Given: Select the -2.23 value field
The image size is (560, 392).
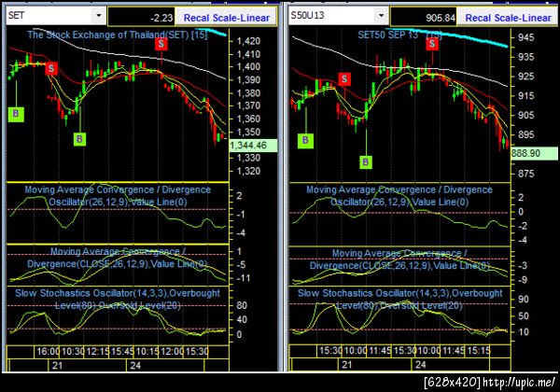Looking at the screenshot, I should point(142,17).
